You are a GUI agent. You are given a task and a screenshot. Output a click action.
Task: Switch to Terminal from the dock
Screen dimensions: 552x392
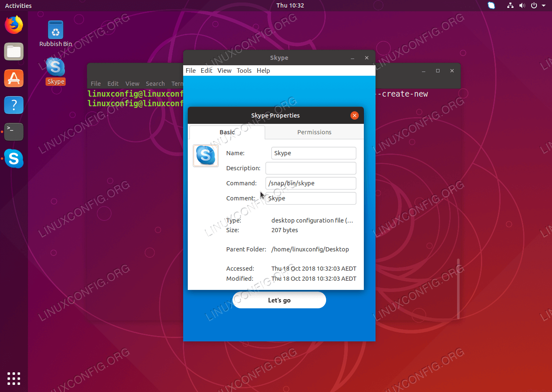[14, 132]
